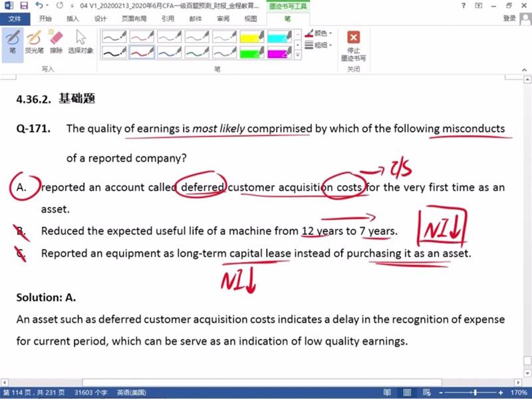Screen dimensions: 532x399
Task: Open the pen Thickness (粗细) dropdown
Action: coord(319,45)
